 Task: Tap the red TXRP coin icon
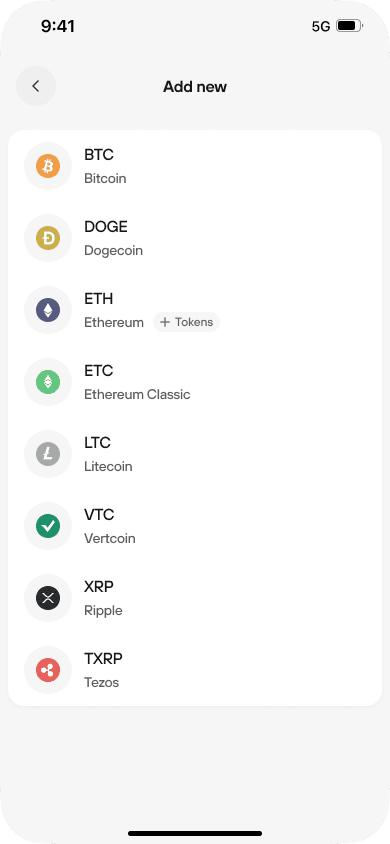[x=48, y=670]
